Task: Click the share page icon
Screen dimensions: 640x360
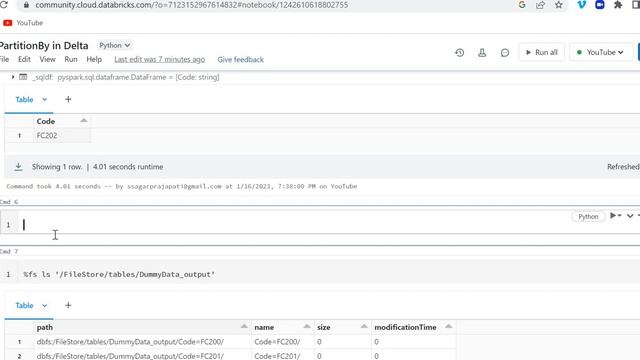Action: point(540,5)
